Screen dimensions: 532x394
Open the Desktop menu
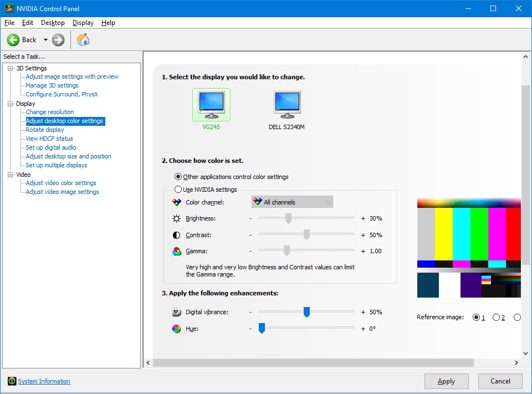pos(53,23)
